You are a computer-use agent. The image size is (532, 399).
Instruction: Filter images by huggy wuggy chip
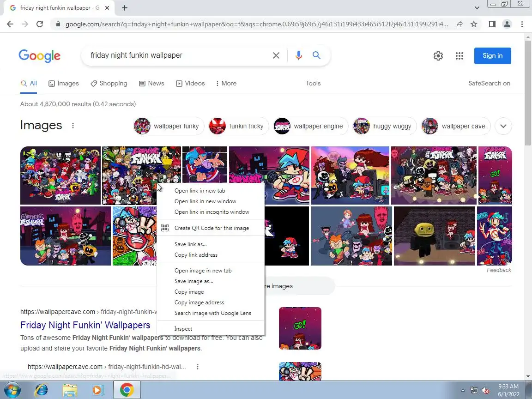(384, 126)
